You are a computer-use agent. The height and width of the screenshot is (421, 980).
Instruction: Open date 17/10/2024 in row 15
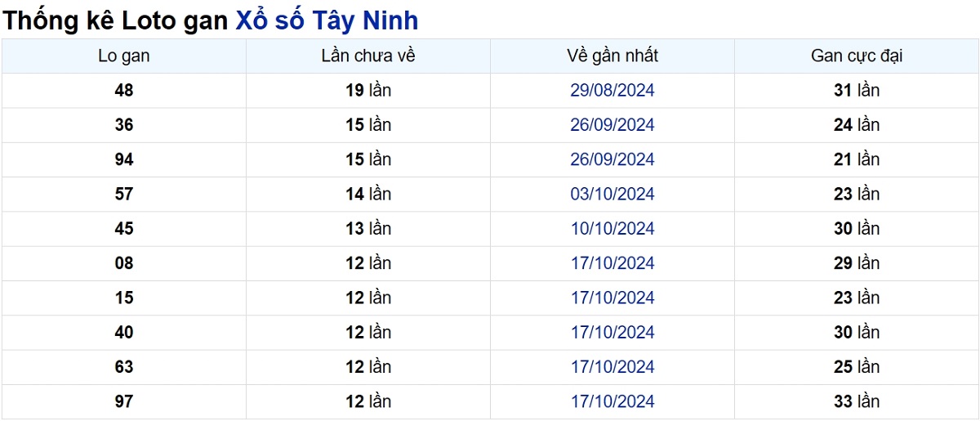point(612,298)
